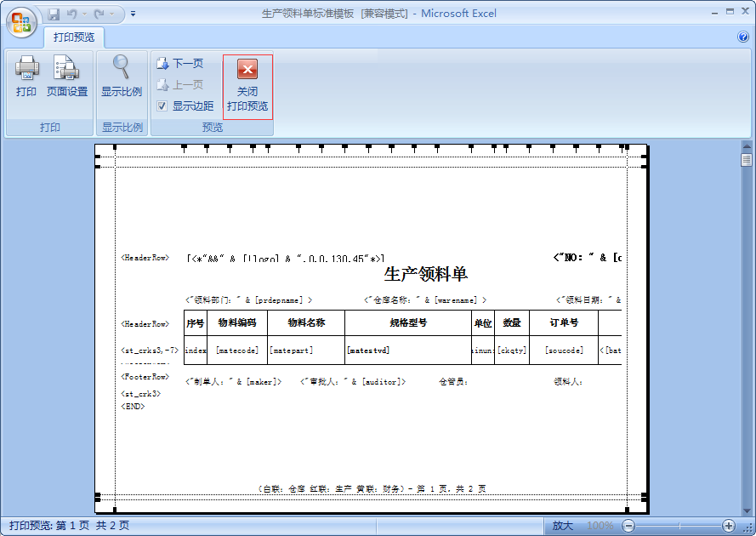This screenshot has width=756, height=536.
Task: Click the Redo icon in quick access toolbar
Action: point(99,14)
